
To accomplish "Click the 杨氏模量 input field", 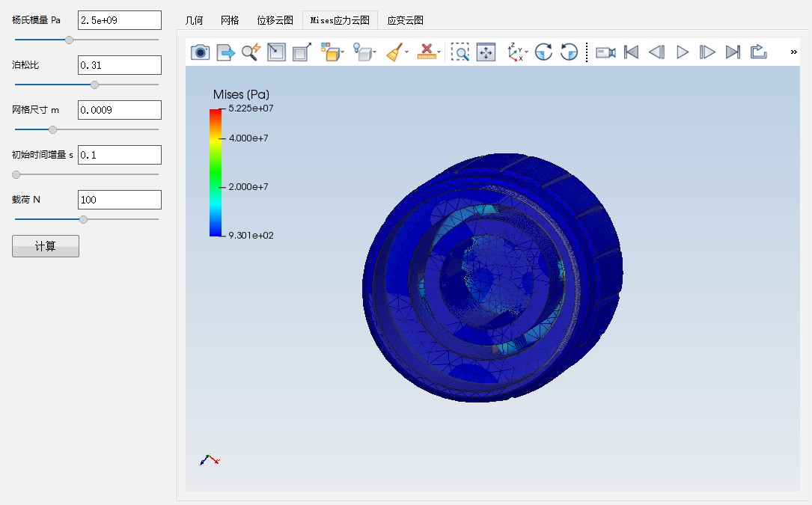I will point(120,20).
